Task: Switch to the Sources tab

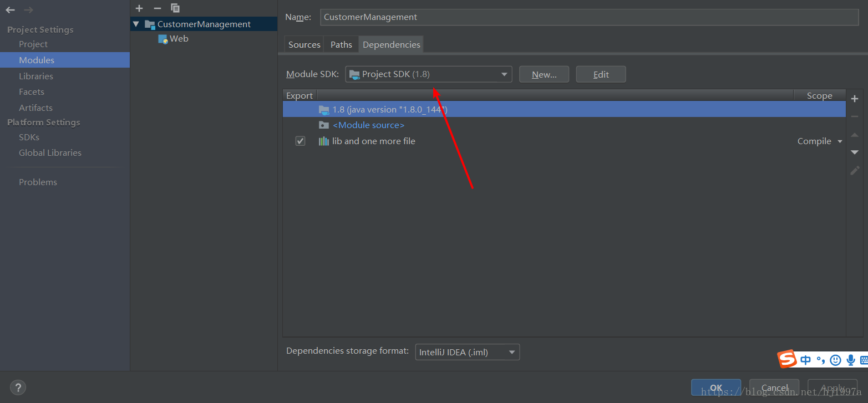Action: click(x=304, y=45)
